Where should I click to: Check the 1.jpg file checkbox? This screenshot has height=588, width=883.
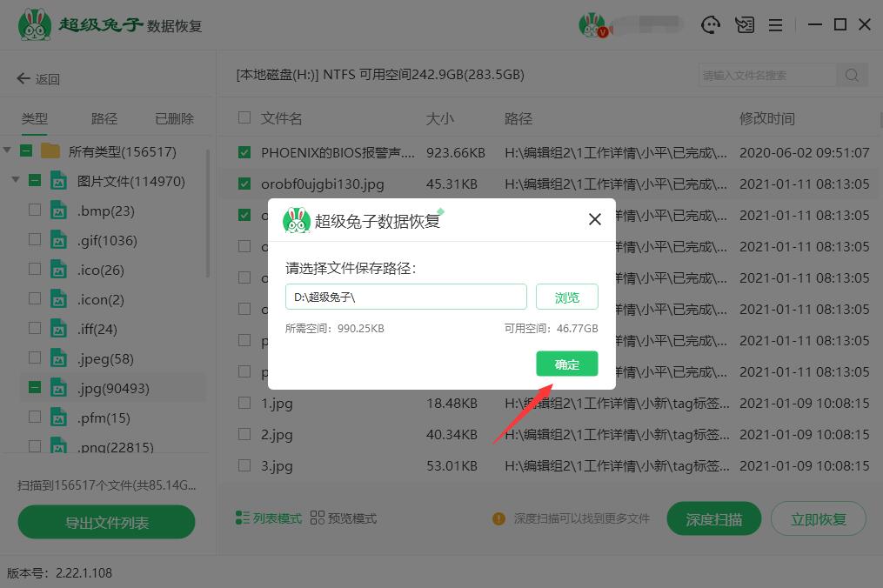click(244, 403)
